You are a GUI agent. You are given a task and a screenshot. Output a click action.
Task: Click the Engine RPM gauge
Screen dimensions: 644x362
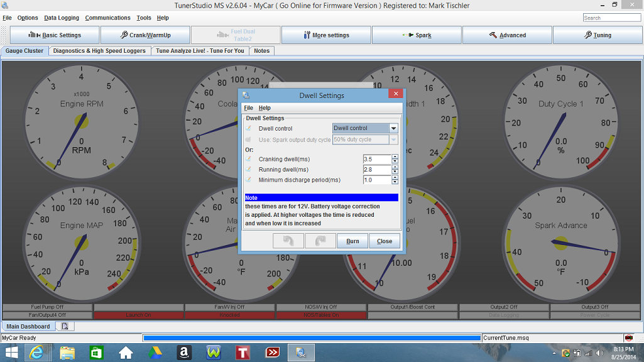81,122
